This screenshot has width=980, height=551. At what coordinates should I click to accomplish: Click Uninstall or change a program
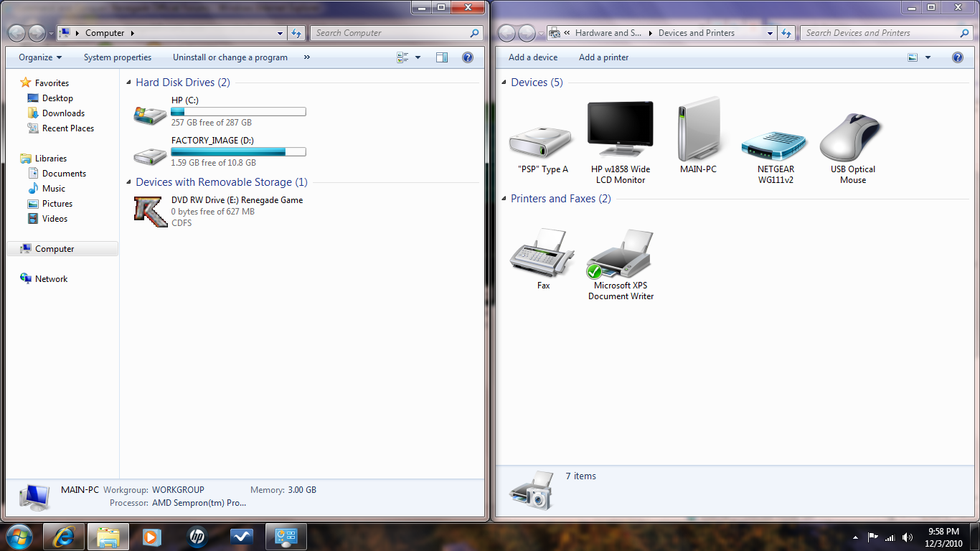[230, 57]
